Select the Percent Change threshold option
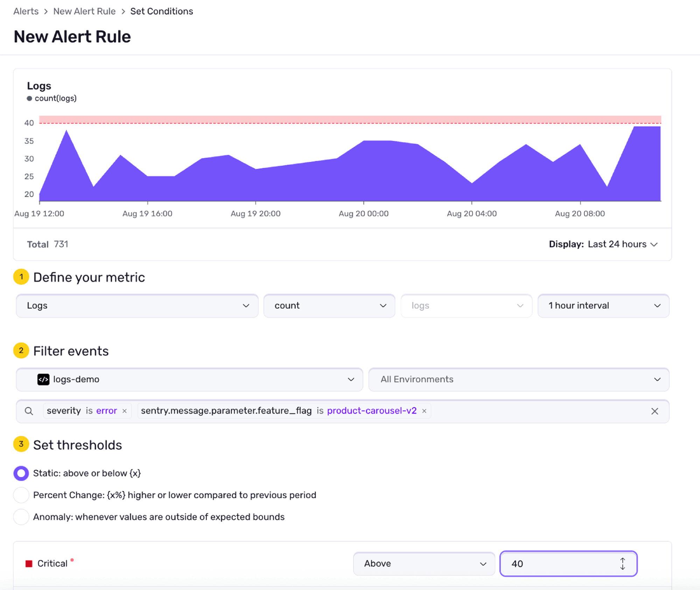This screenshot has width=700, height=590. [x=21, y=495]
